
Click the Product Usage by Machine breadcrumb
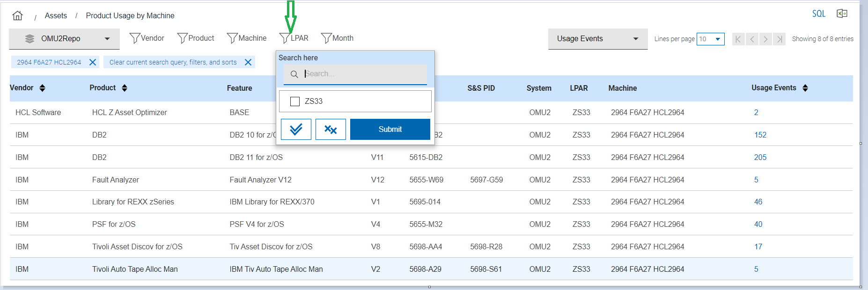(130, 15)
